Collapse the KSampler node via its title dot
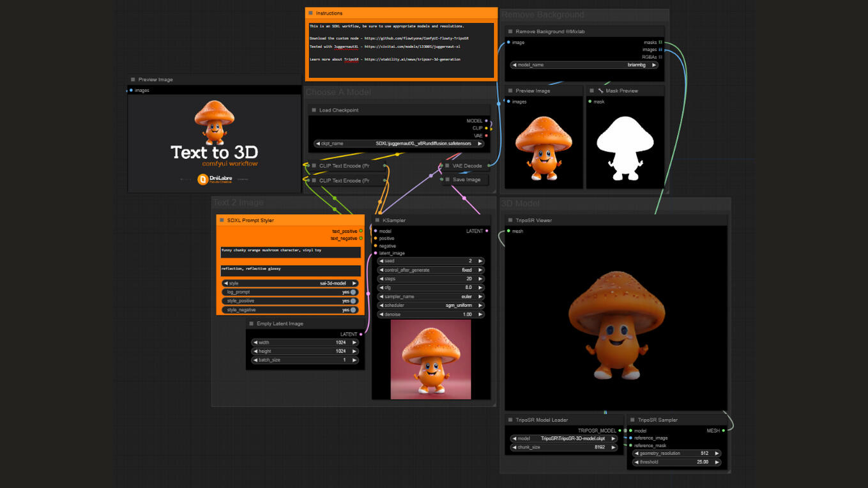 click(377, 220)
